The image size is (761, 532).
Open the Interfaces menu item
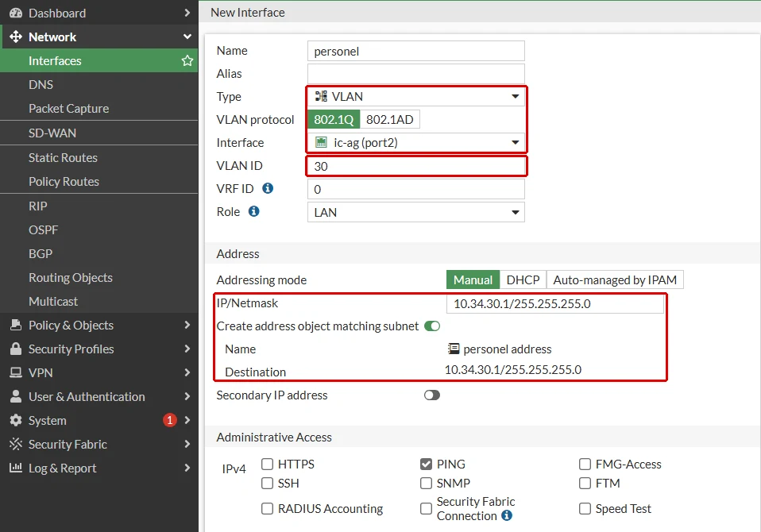click(x=99, y=60)
